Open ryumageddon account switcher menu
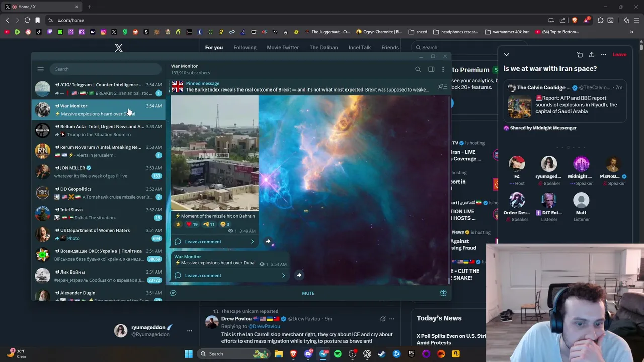 coord(189,331)
